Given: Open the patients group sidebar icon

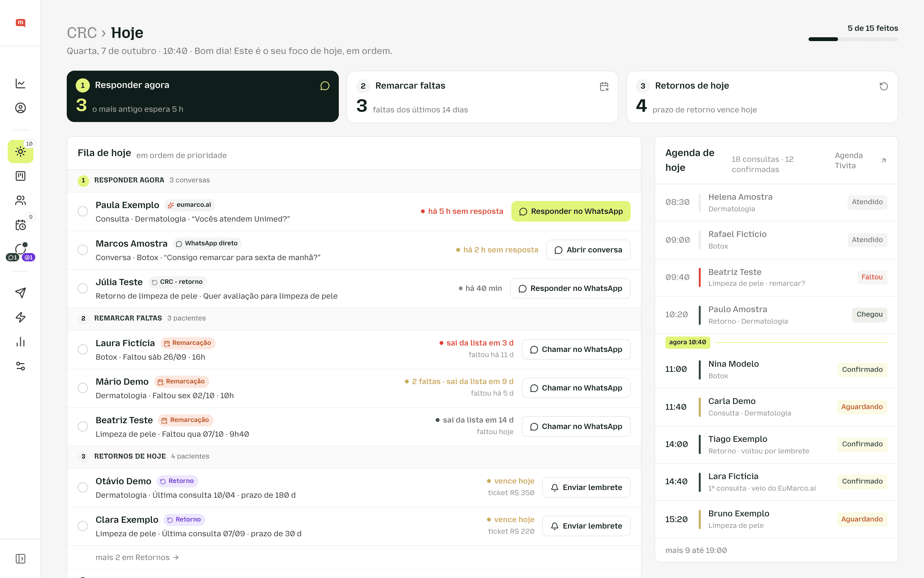Looking at the screenshot, I should click(x=20, y=200).
